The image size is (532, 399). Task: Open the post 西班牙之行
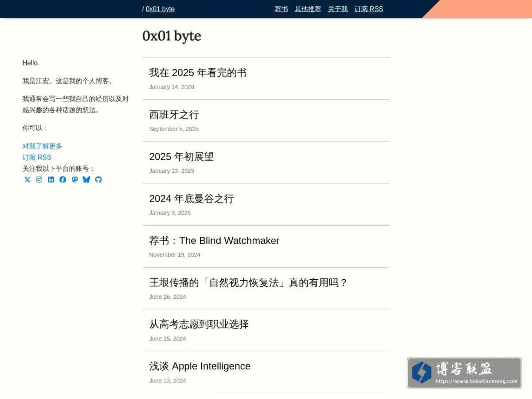pos(174,115)
